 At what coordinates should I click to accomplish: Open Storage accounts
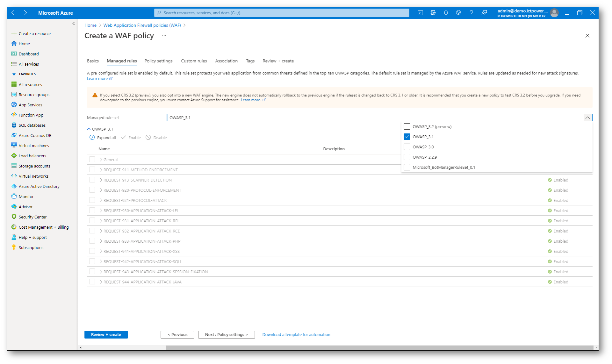click(x=34, y=166)
